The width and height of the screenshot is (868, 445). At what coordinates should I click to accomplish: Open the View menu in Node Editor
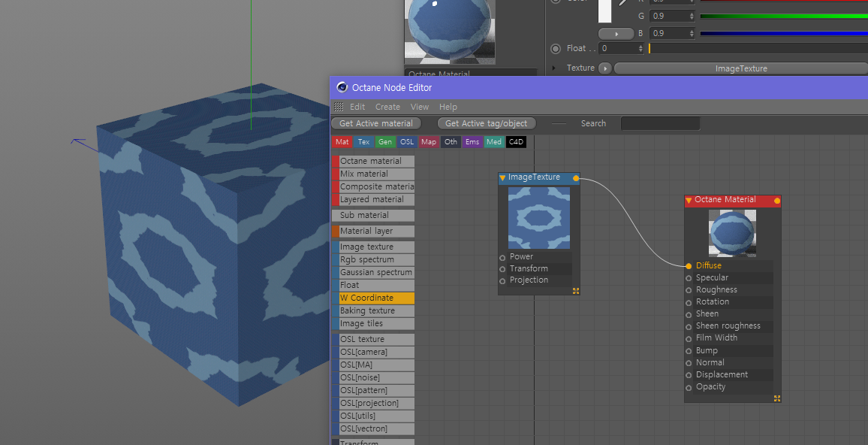[420, 107]
